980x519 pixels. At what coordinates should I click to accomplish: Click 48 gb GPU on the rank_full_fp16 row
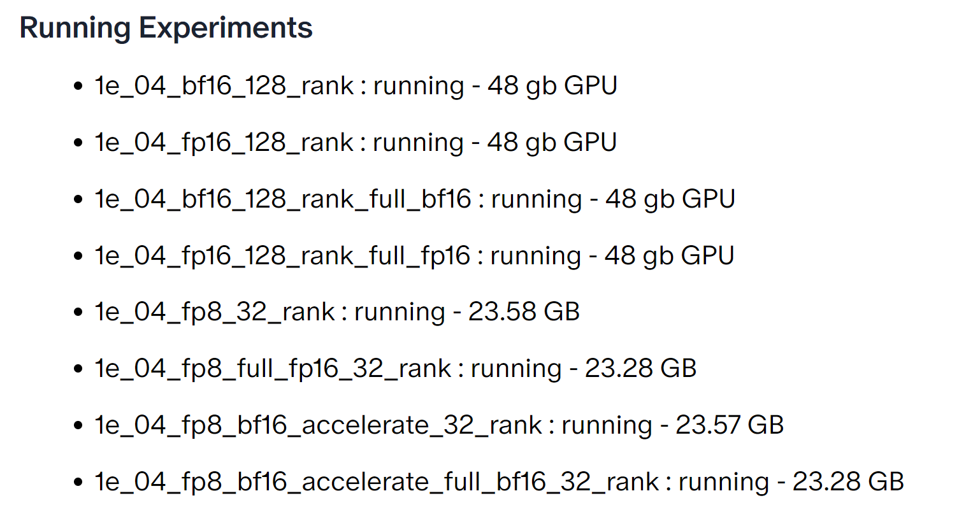(669, 256)
